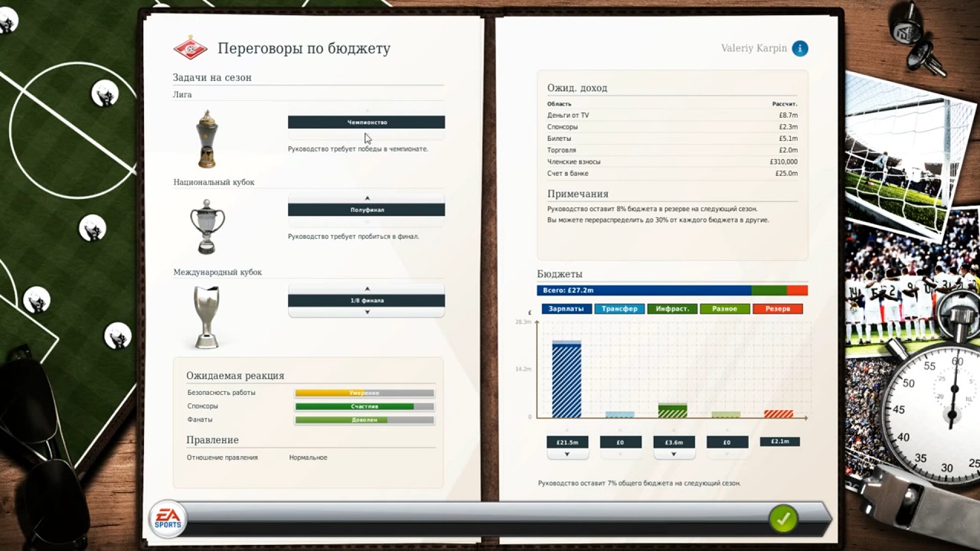Confirm with the green checkmark button
The image size is (980, 551).
(782, 519)
